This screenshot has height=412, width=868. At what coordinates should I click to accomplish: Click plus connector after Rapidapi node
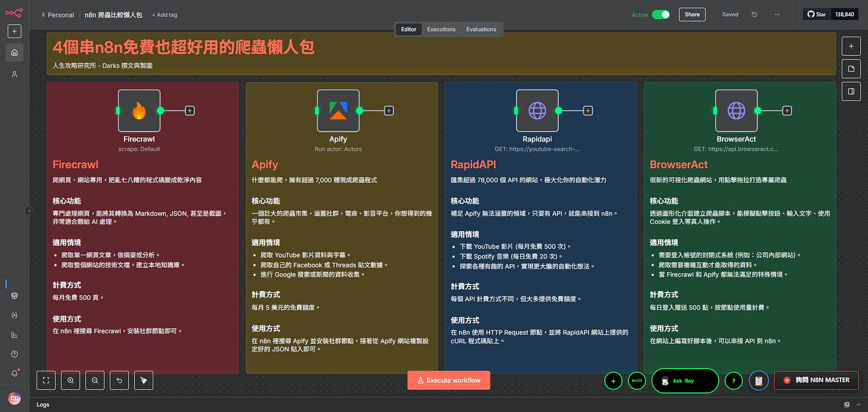pyautogui.click(x=588, y=110)
